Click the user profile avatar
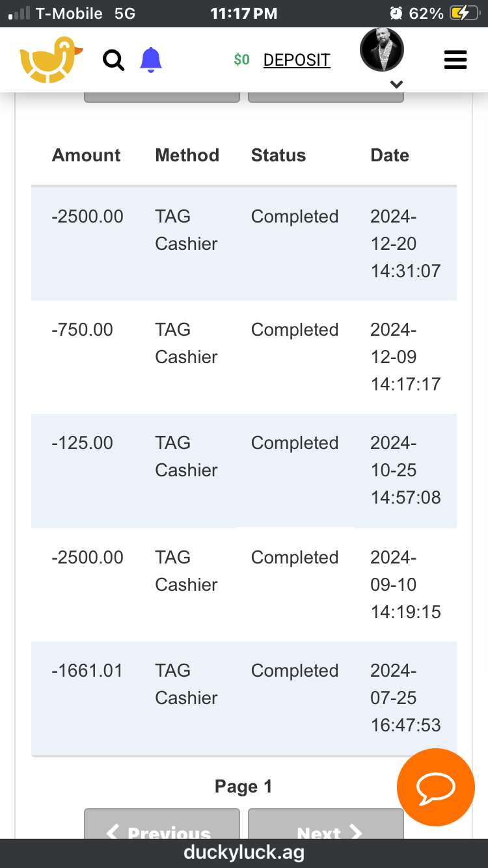 382,50
